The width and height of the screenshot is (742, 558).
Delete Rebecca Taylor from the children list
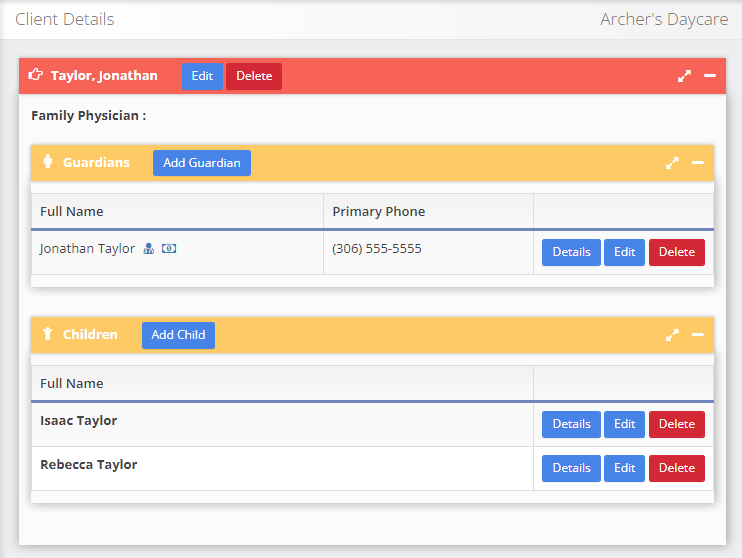click(676, 468)
